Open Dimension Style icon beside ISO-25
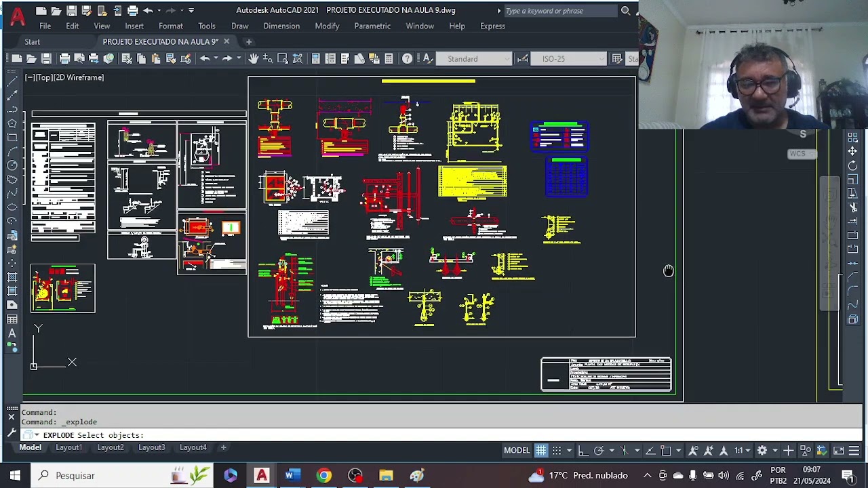The width and height of the screenshot is (868, 488). (x=522, y=59)
